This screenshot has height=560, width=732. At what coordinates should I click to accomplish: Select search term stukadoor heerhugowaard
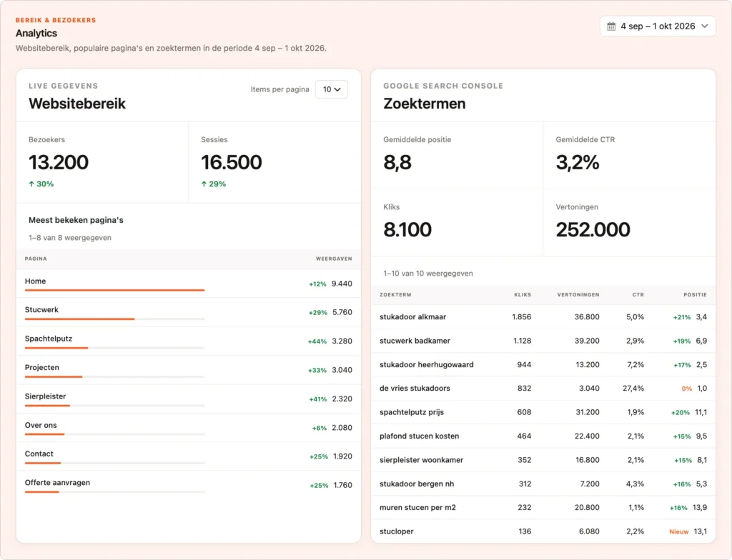pos(427,364)
